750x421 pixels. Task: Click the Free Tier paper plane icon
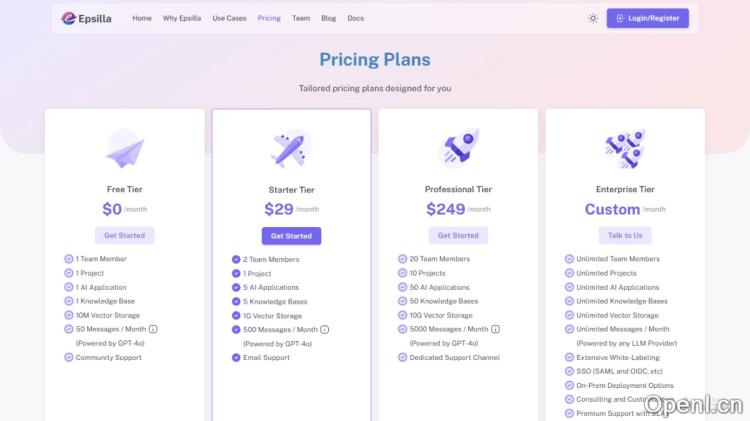point(125,149)
